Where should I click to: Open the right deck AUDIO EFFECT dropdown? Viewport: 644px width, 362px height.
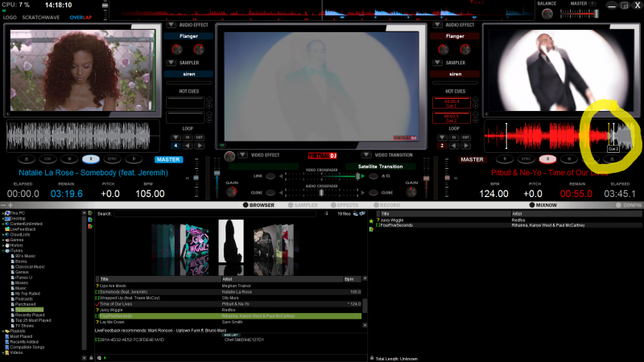coord(437,25)
